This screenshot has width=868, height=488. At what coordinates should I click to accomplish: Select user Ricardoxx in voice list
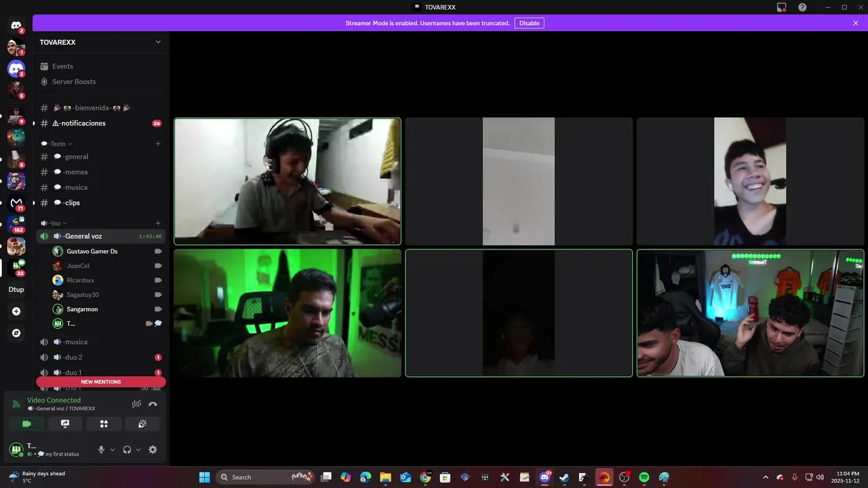108,280
